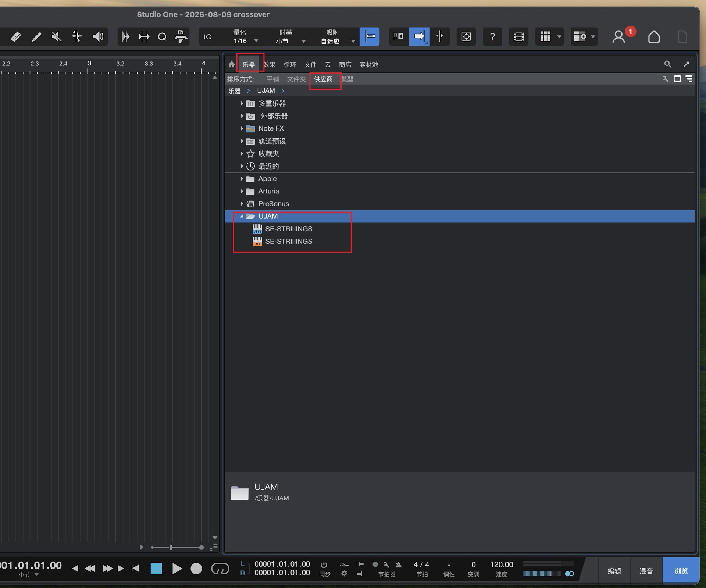Screen dimensions: 706x588
Task: Return to zero with the skip-back button
Action: coord(135,568)
